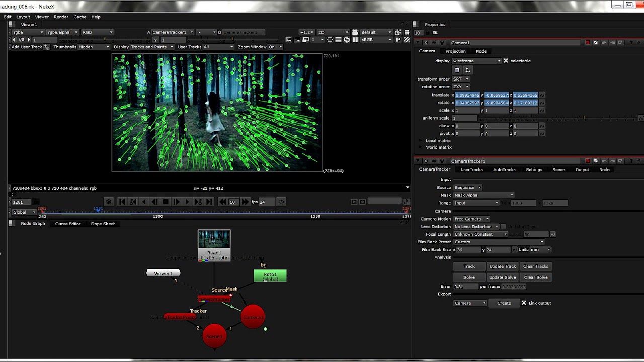Expand Local matrix section
The image size is (644, 362).
[421, 141]
